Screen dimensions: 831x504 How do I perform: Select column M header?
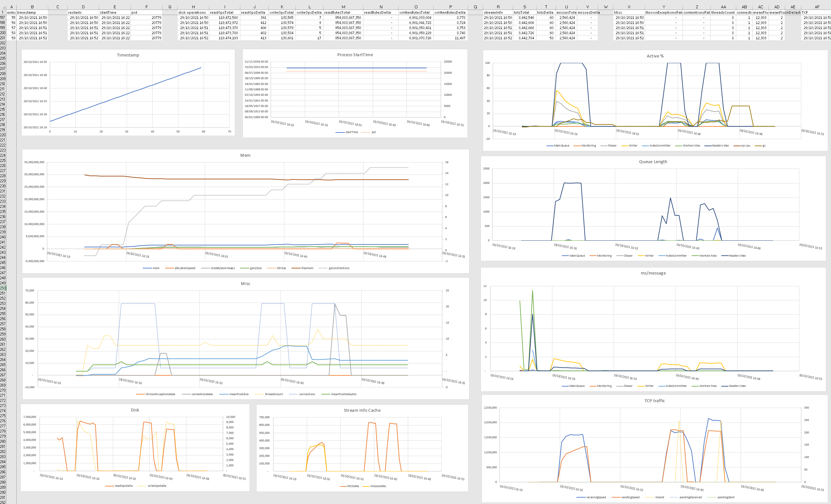343,7
